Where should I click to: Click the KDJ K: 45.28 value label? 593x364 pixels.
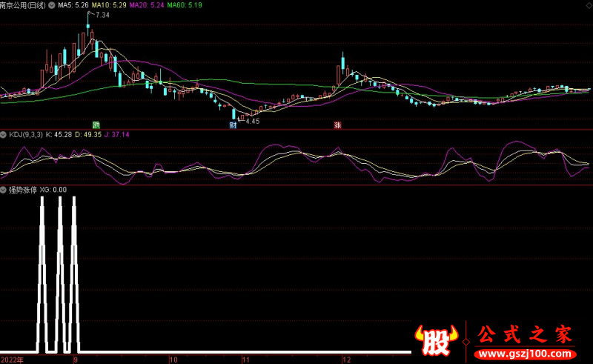pyautogui.click(x=59, y=135)
